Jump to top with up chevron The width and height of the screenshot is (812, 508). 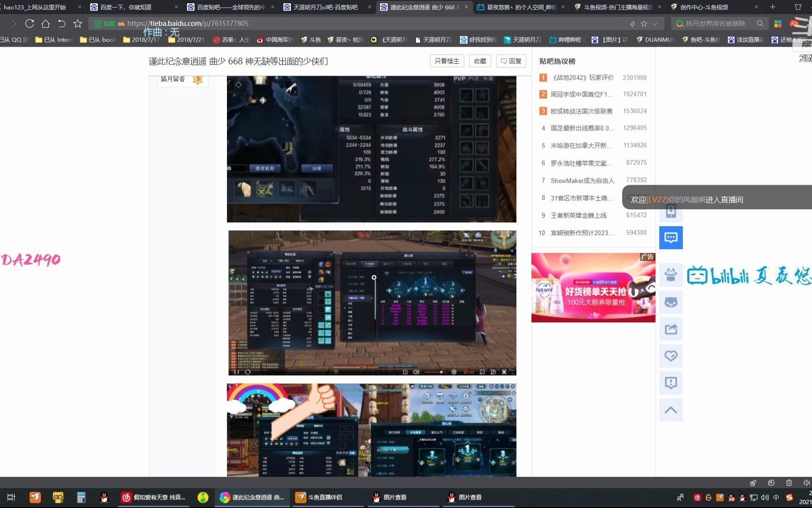tap(671, 410)
